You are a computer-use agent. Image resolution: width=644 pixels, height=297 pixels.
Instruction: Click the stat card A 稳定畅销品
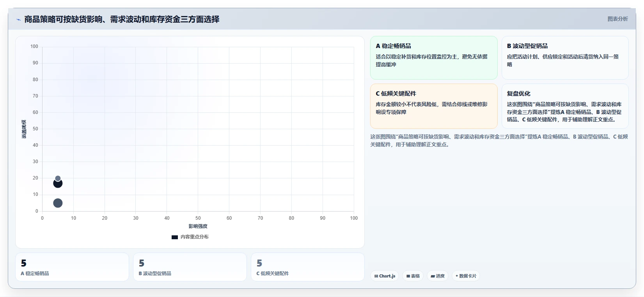[72, 267]
